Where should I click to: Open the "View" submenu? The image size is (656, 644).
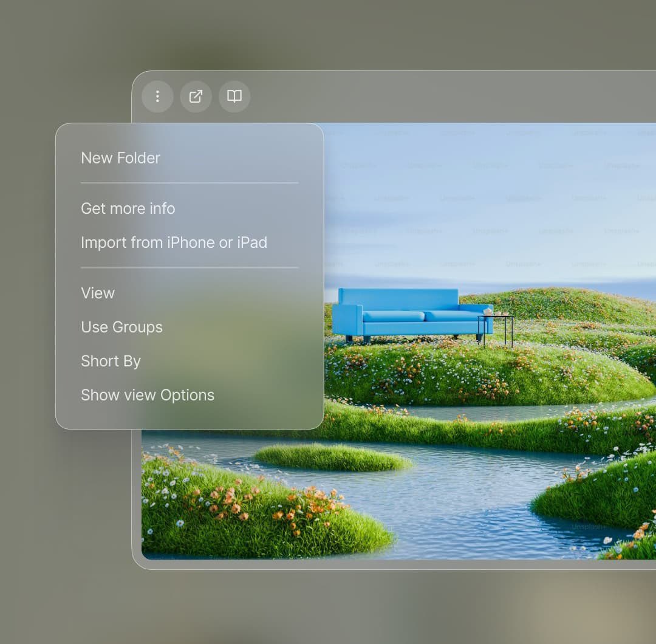click(97, 293)
